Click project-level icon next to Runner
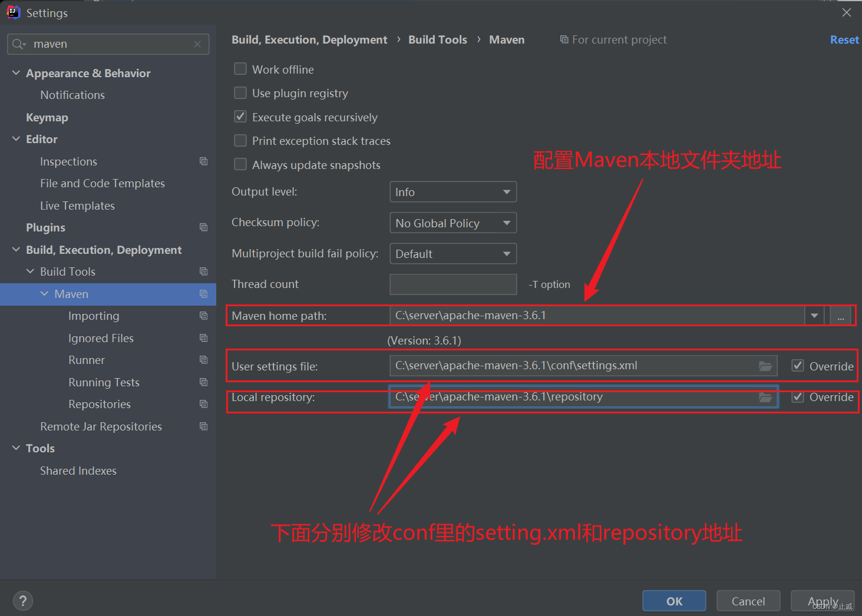The image size is (862, 616). [x=204, y=360]
